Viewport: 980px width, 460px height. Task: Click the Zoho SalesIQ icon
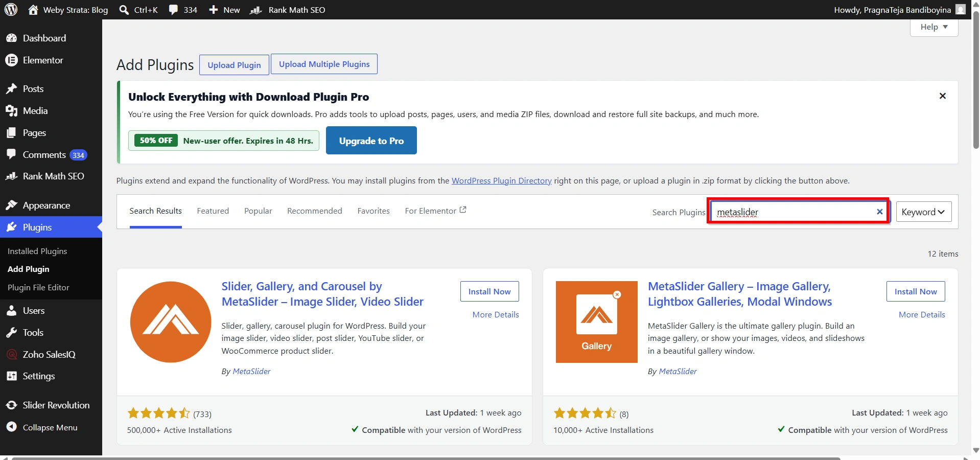click(x=11, y=355)
